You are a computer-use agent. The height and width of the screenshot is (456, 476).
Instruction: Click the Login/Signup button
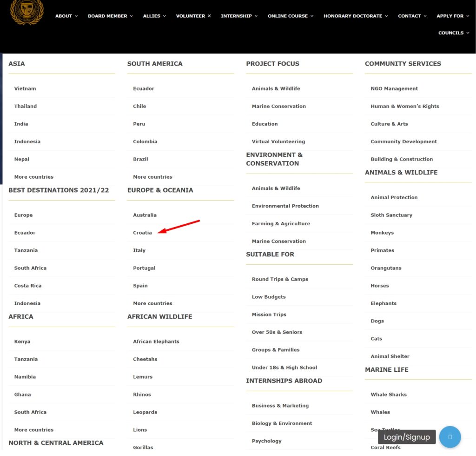pyautogui.click(x=407, y=437)
